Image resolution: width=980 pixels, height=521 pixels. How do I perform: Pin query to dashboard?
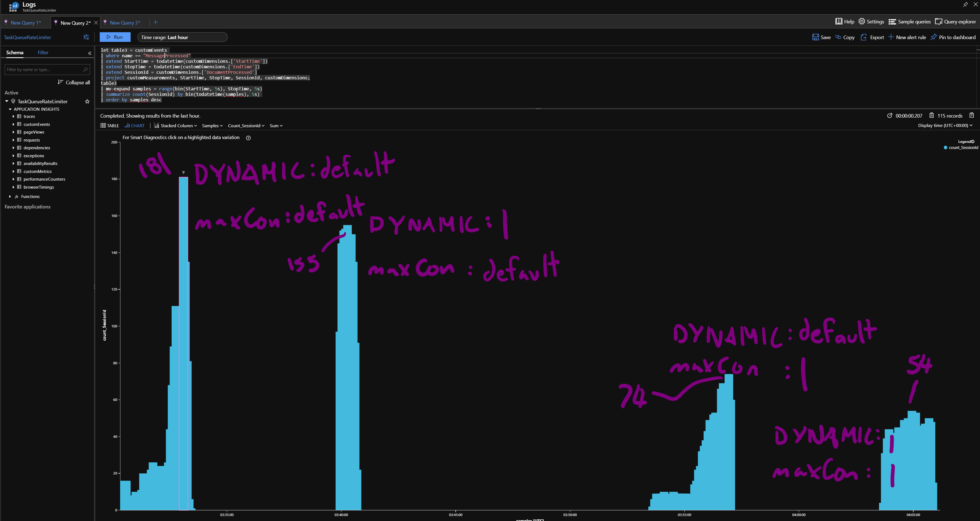pyautogui.click(x=953, y=37)
